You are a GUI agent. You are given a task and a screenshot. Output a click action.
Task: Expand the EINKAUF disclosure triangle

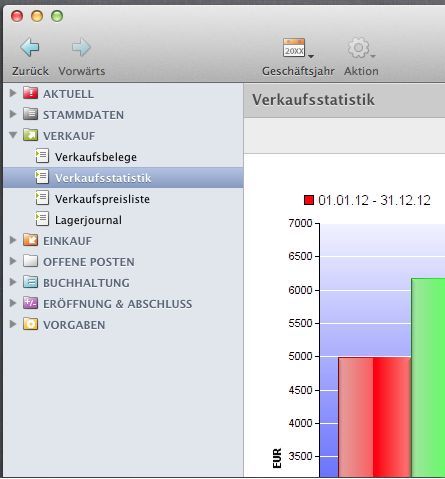(13, 240)
